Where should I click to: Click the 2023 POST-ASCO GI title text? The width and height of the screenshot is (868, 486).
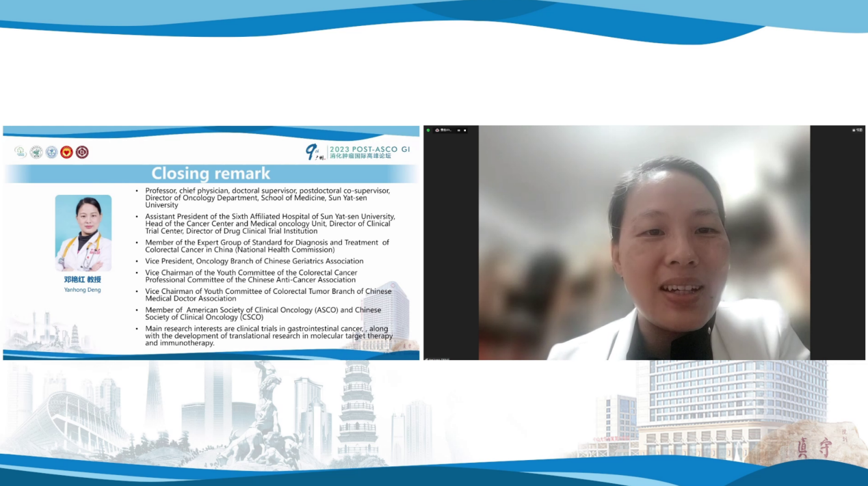click(x=369, y=148)
